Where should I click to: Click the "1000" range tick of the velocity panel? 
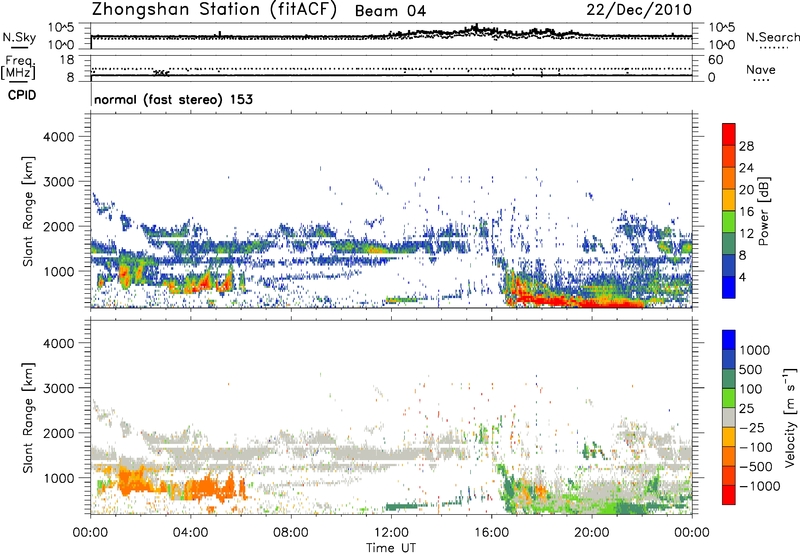point(59,478)
